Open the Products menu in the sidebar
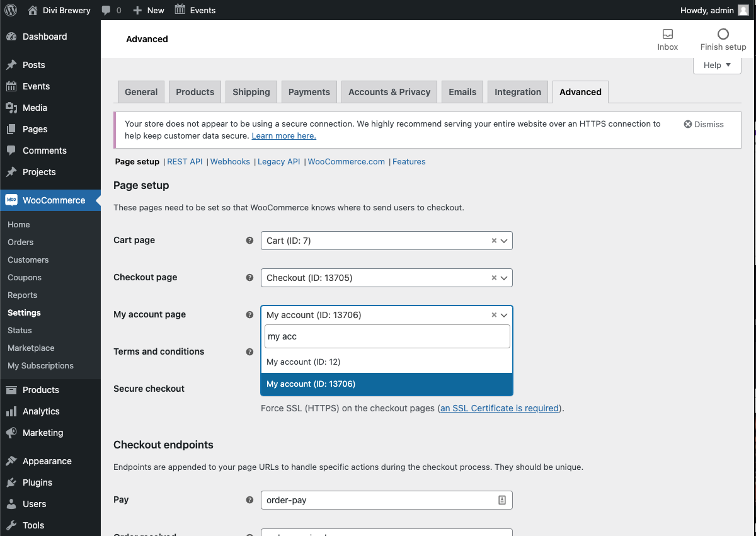This screenshot has height=536, width=756. [50, 390]
